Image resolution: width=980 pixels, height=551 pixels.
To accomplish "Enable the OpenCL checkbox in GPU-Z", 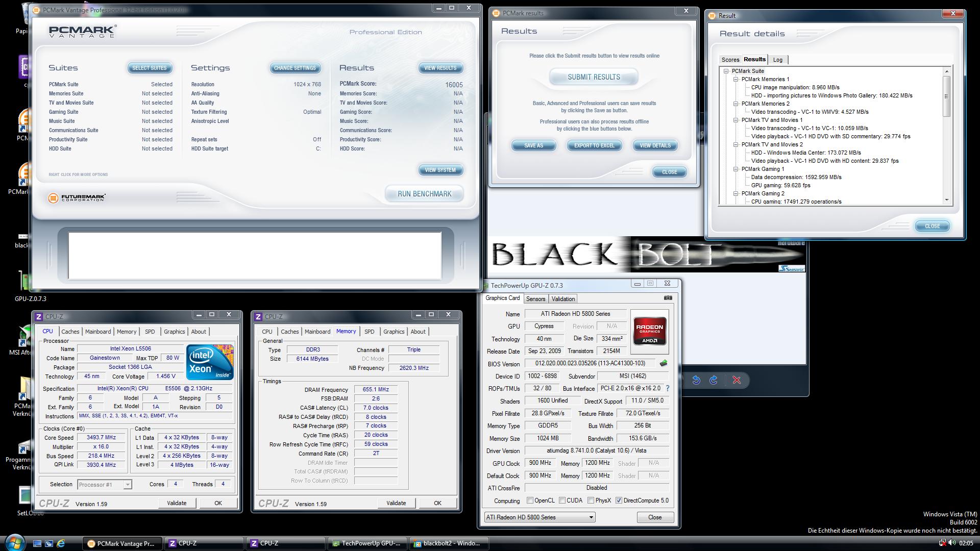I will (x=530, y=500).
